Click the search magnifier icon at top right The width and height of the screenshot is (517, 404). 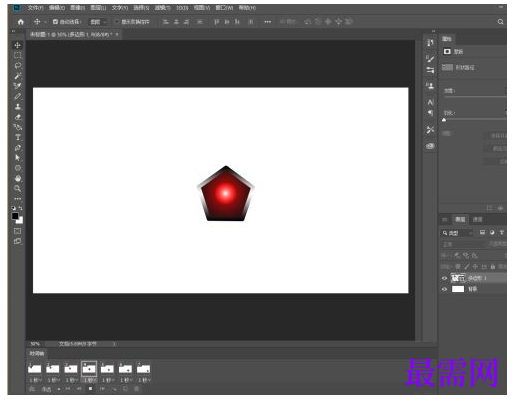[500, 22]
